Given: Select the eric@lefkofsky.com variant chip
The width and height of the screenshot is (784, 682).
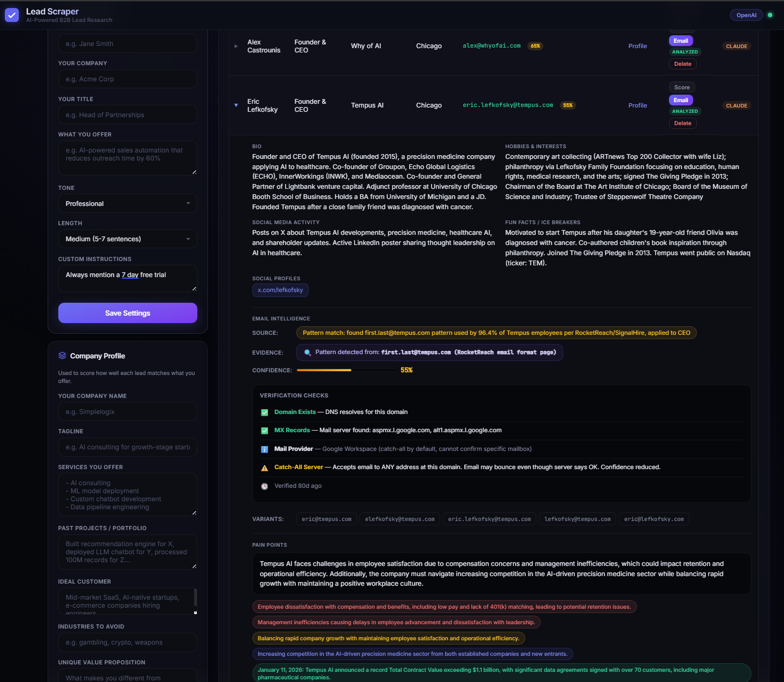Looking at the screenshot, I should [x=654, y=519].
